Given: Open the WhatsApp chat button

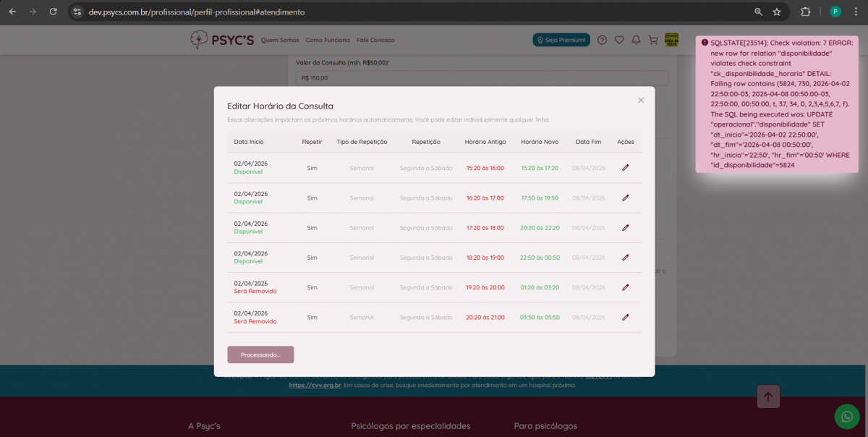Looking at the screenshot, I should coord(846,416).
